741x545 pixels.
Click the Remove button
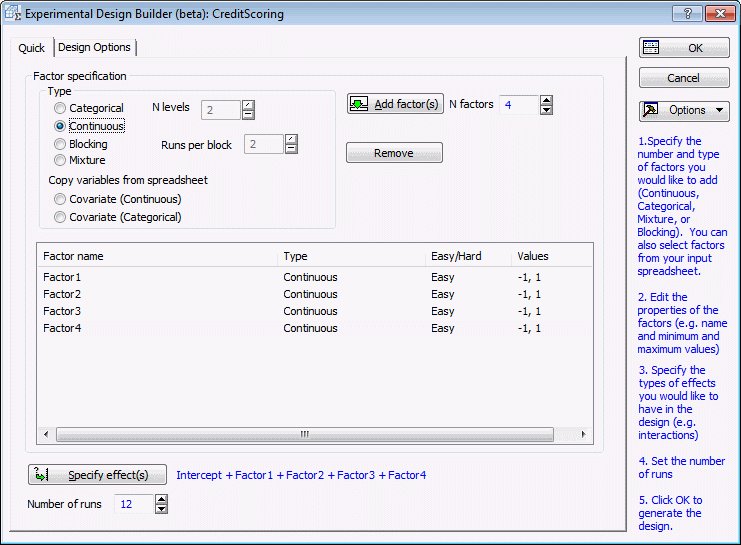[394, 153]
